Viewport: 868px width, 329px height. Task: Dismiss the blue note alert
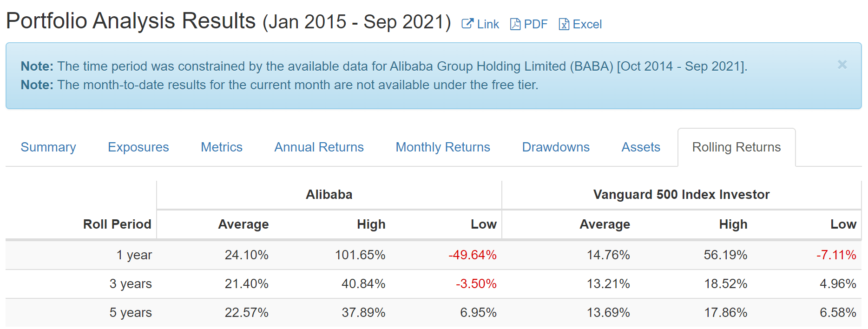click(842, 65)
